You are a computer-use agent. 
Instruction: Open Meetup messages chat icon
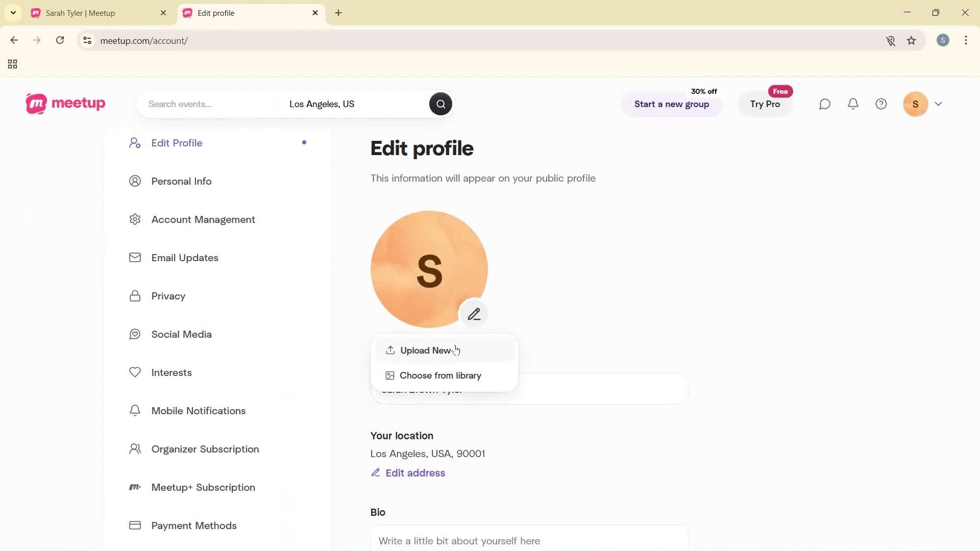(825, 104)
